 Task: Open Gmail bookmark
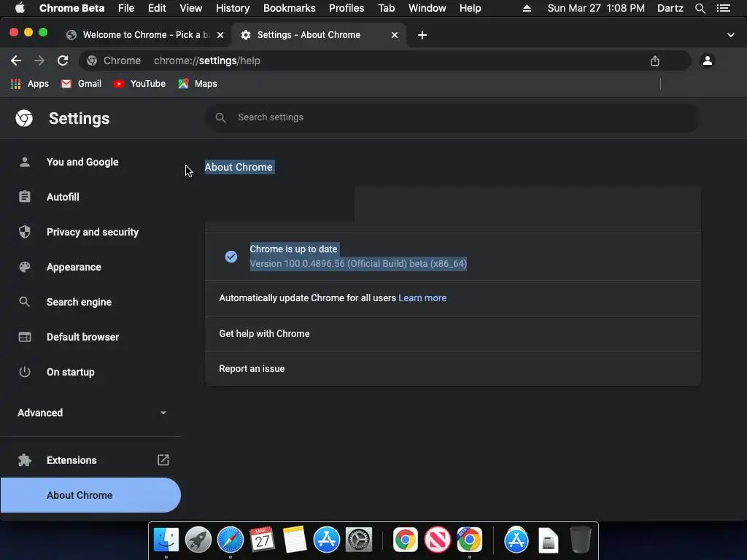pyautogui.click(x=81, y=84)
